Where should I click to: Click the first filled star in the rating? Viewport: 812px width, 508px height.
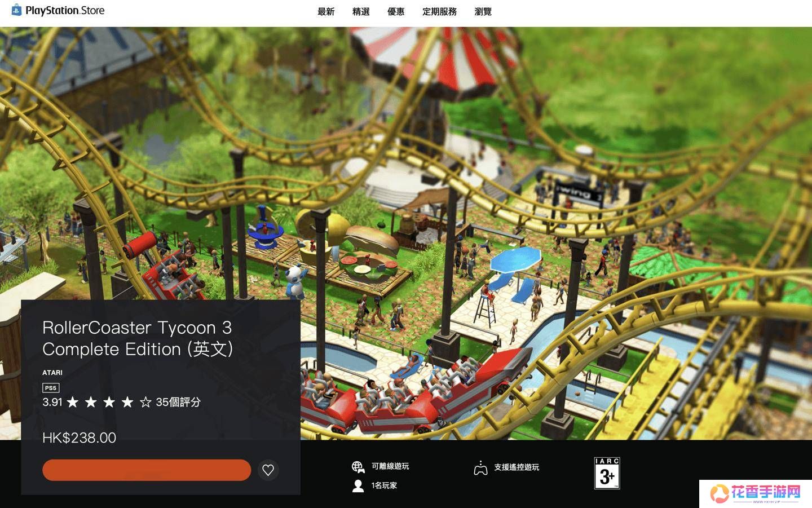73,402
